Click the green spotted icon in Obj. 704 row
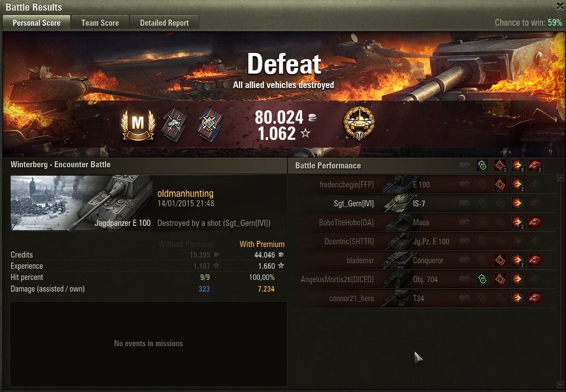 click(x=482, y=279)
